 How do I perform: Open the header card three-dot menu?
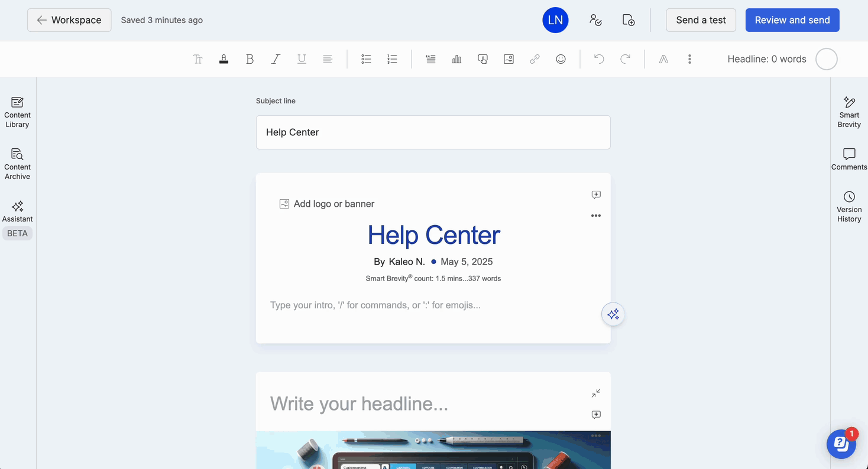point(596,216)
